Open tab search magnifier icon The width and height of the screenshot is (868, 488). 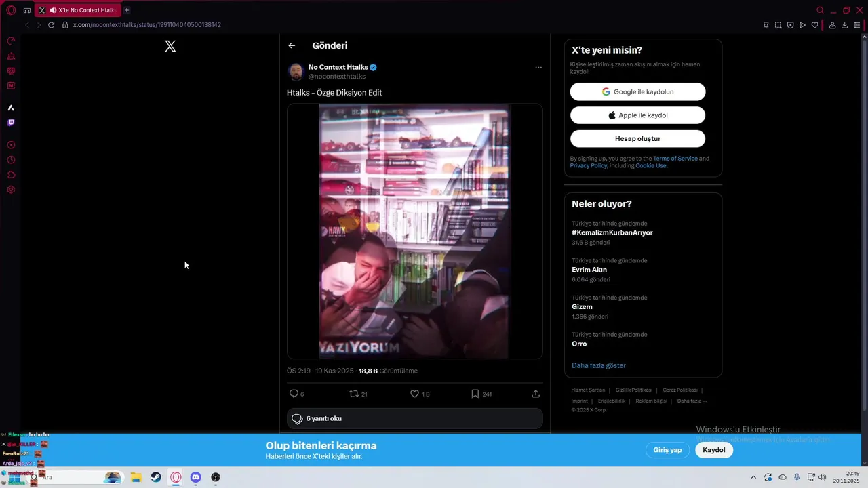click(x=820, y=10)
